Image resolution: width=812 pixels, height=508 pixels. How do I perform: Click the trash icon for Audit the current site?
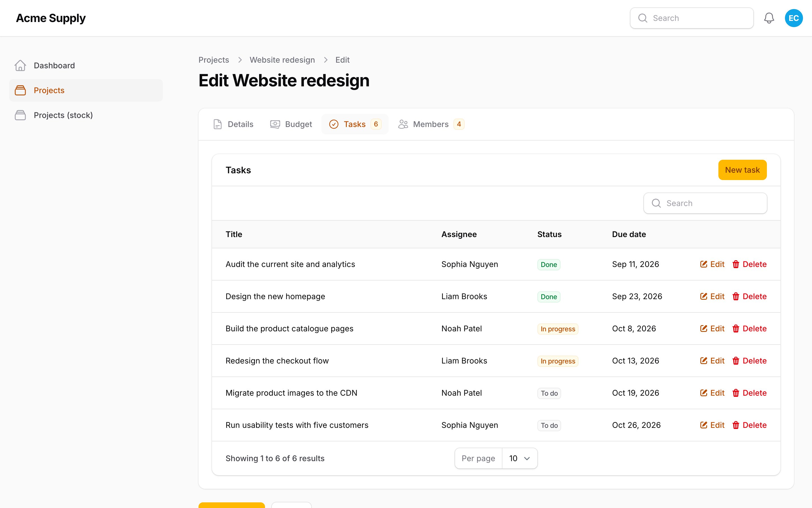pos(736,264)
